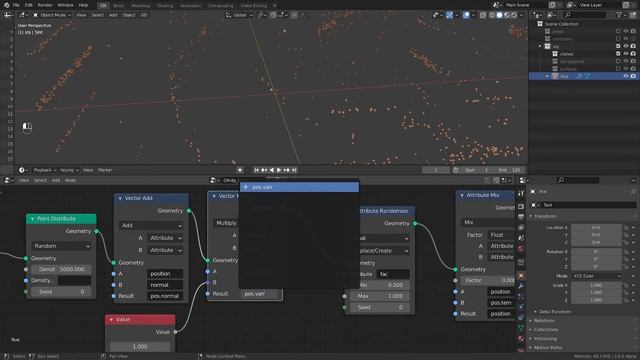The width and height of the screenshot is (640, 360).
Task: Open the Tool properties tab icon
Action: (521, 194)
